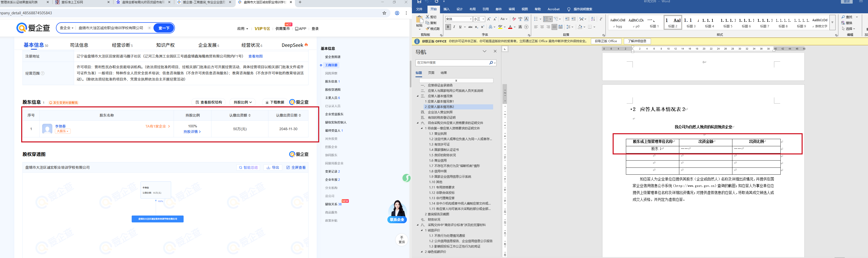The width and height of the screenshot is (868, 258).
Task: Click the Increase Font Size icon
Action: coord(489,19)
